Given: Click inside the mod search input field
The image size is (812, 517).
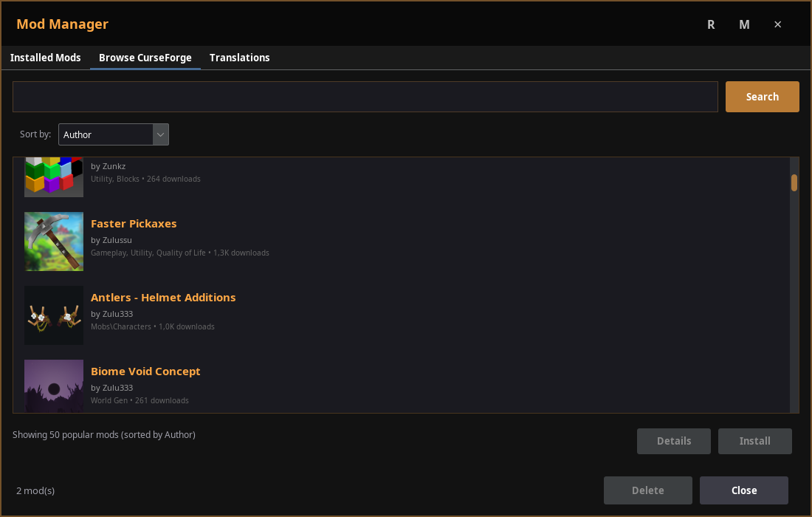Looking at the screenshot, I should pos(365,96).
